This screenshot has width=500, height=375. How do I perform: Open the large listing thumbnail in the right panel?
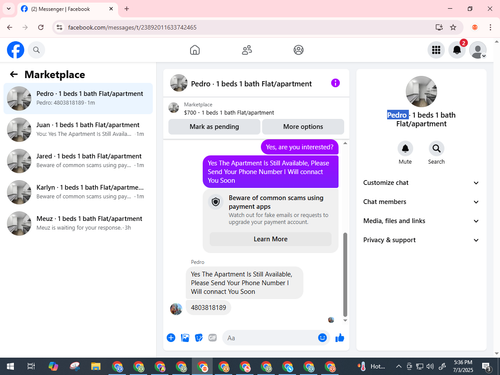pos(421,91)
